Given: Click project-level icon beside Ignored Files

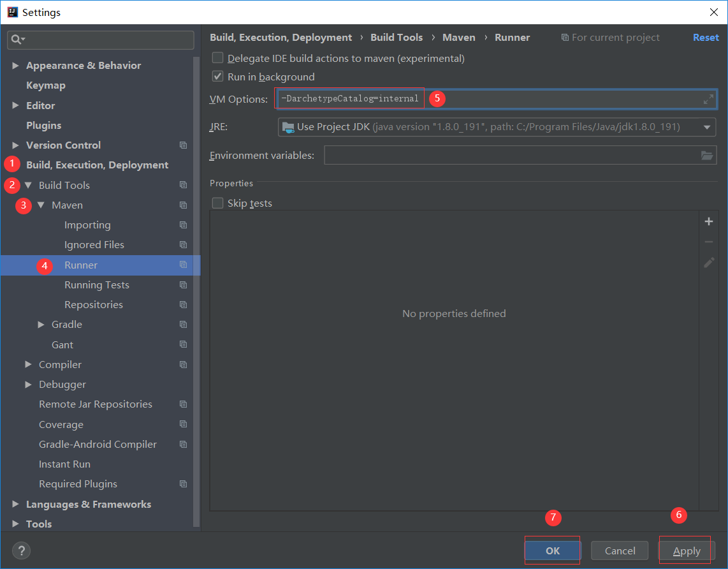Looking at the screenshot, I should (x=184, y=245).
